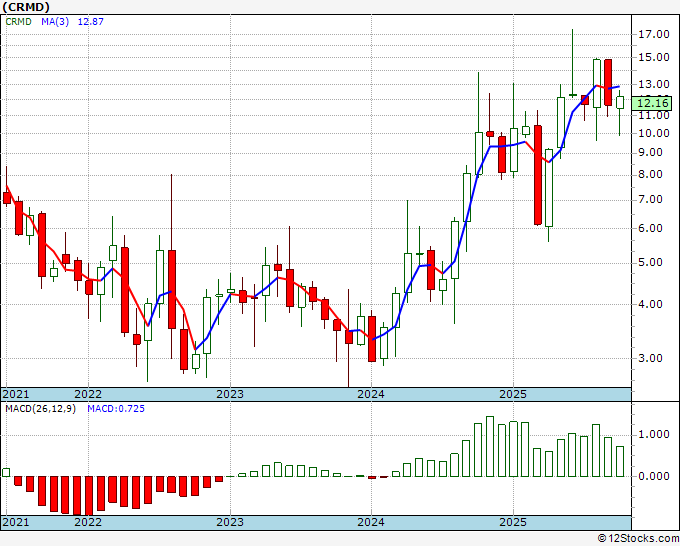Click the 1.000 MACD axis label
The image size is (680, 546).
654,435
